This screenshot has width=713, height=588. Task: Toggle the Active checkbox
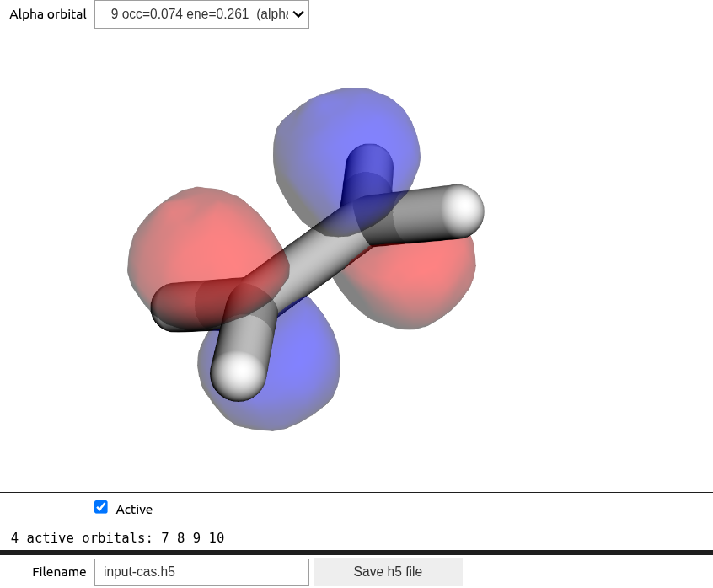(101, 507)
